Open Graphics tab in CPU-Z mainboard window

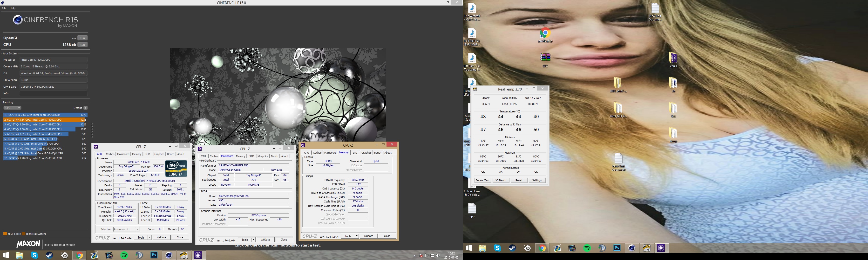point(263,156)
